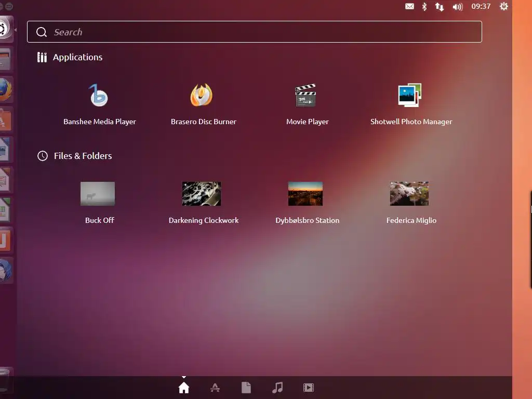Image resolution: width=532 pixels, height=399 pixels.
Task: Open Ubuntu Software Center in launcher
Action: click(5, 120)
